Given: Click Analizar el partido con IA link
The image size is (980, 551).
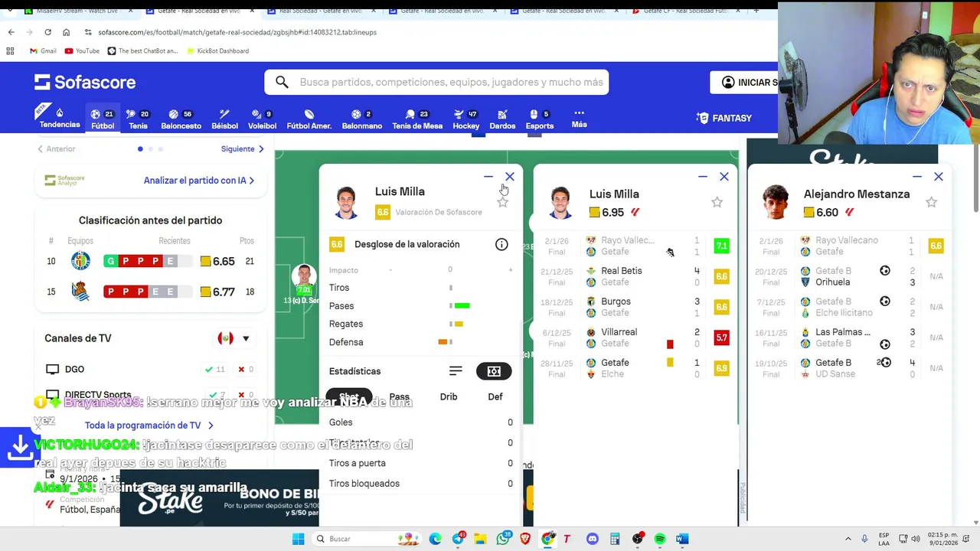Looking at the screenshot, I should click(199, 181).
